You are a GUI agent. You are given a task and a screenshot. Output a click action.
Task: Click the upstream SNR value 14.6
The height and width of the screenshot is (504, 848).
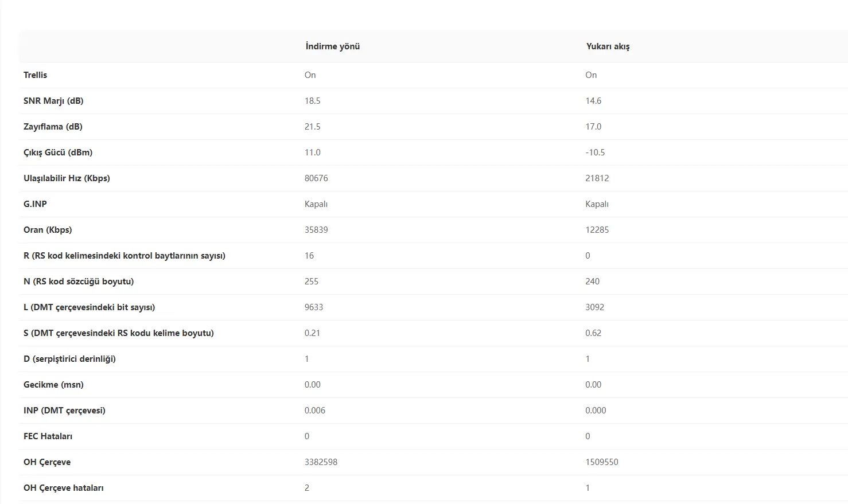593,101
